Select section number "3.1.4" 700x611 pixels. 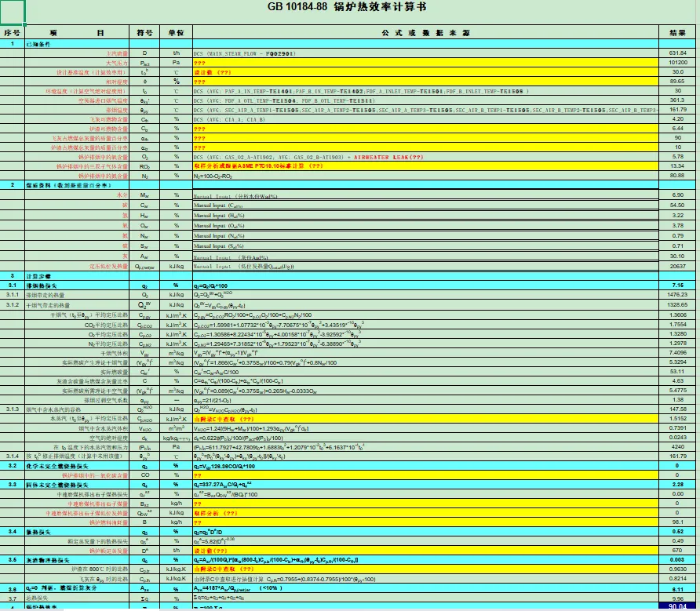(x=12, y=456)
